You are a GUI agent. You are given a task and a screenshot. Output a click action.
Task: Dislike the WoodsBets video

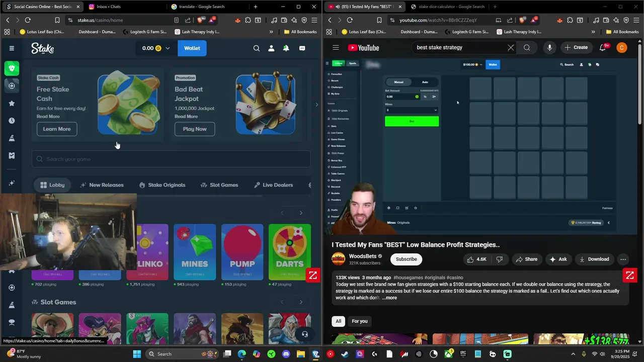500,259
